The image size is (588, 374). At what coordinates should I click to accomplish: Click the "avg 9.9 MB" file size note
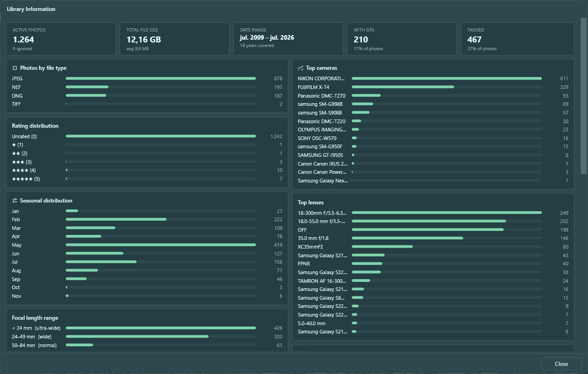coord(137,49)
